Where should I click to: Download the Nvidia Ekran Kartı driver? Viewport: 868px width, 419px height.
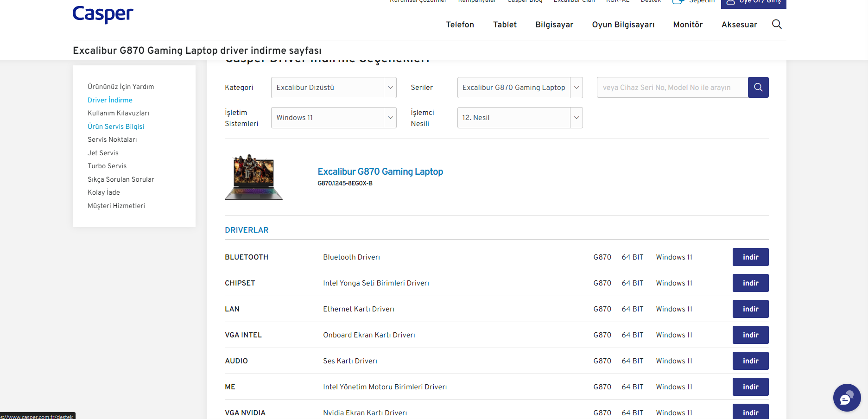[751, 412]
